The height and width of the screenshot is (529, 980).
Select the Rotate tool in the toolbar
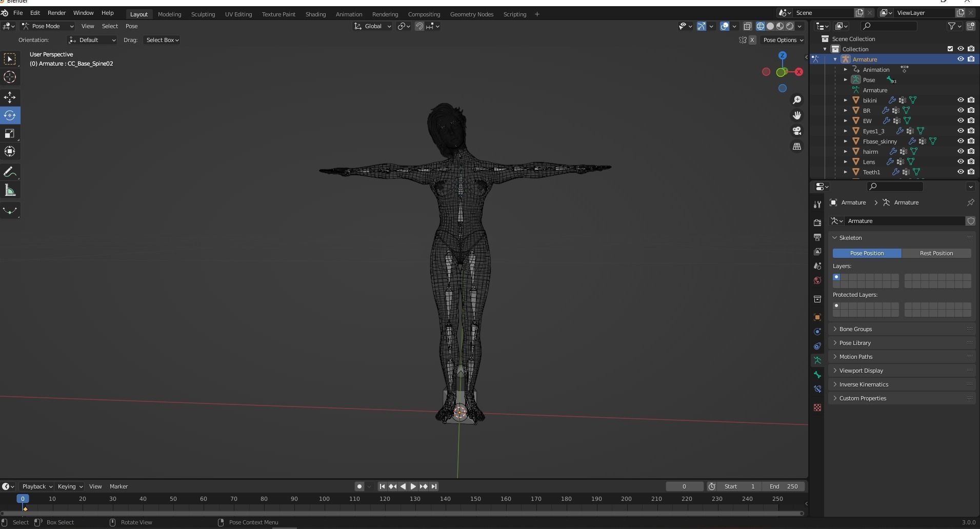(x=10, y=115)
